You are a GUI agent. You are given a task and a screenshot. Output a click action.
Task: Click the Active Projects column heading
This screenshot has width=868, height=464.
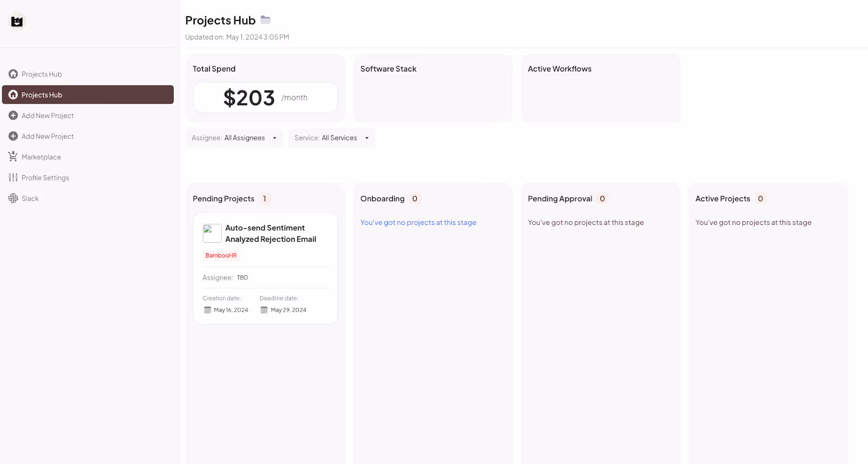pyautogui.click(x=723, y=198)
